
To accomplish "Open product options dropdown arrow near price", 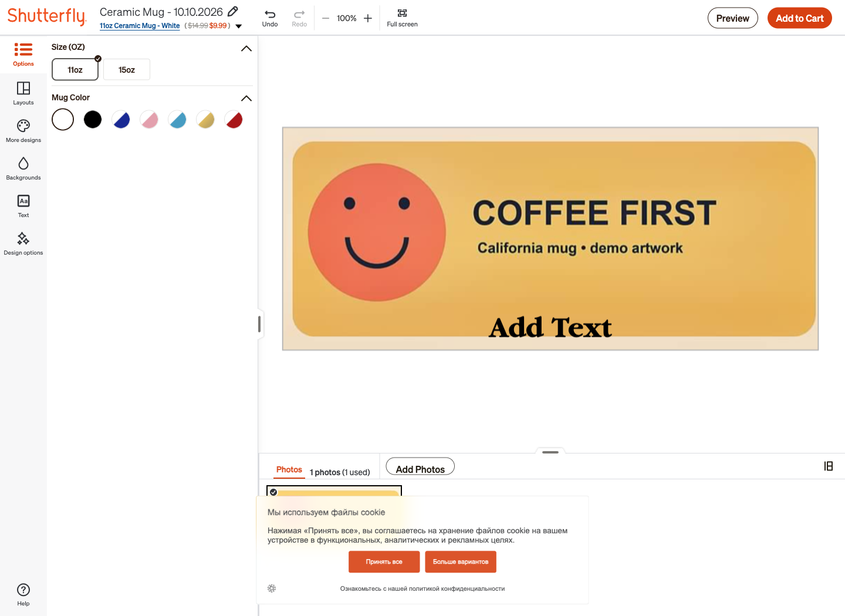I will [x=239, y=26].
